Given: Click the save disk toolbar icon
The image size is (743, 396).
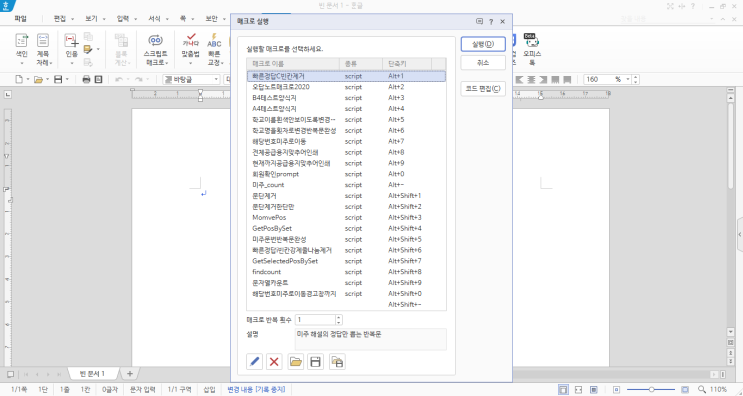Looking at the screenshot, I should (58, 80).
